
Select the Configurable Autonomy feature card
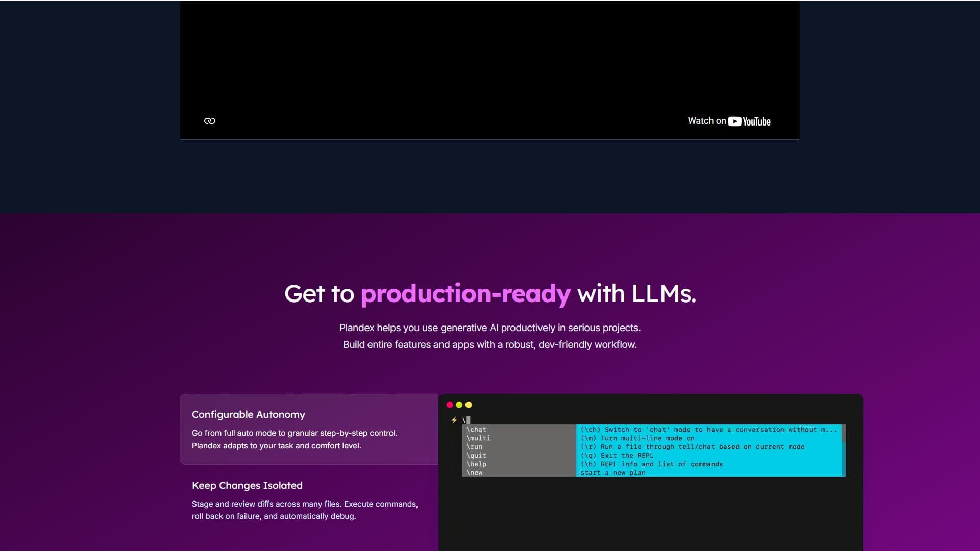tap(309, 429)
